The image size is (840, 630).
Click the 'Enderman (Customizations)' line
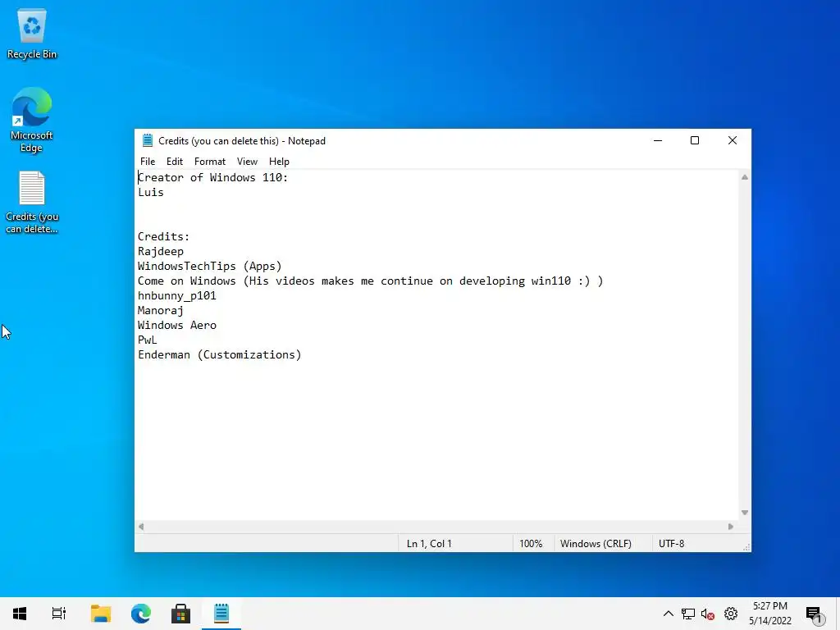click(220, 354)
